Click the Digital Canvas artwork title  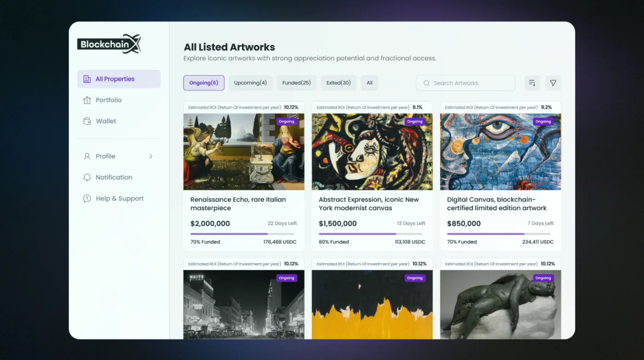[x=497, y=204]
